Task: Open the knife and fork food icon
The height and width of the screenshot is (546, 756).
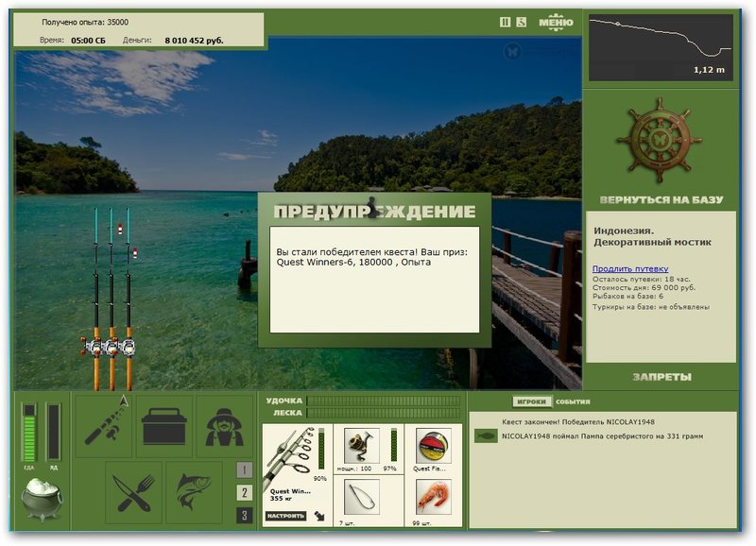Action: pyautogui.click(x=133, y=492)
